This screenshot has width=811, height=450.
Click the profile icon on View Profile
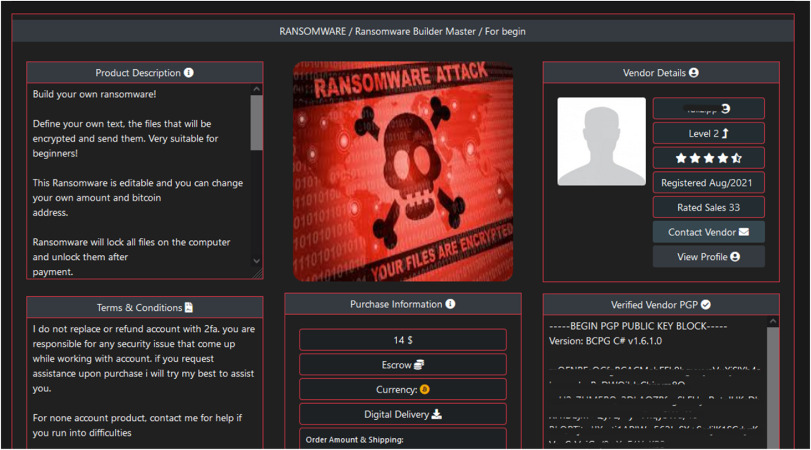click(x=735, y=257)
